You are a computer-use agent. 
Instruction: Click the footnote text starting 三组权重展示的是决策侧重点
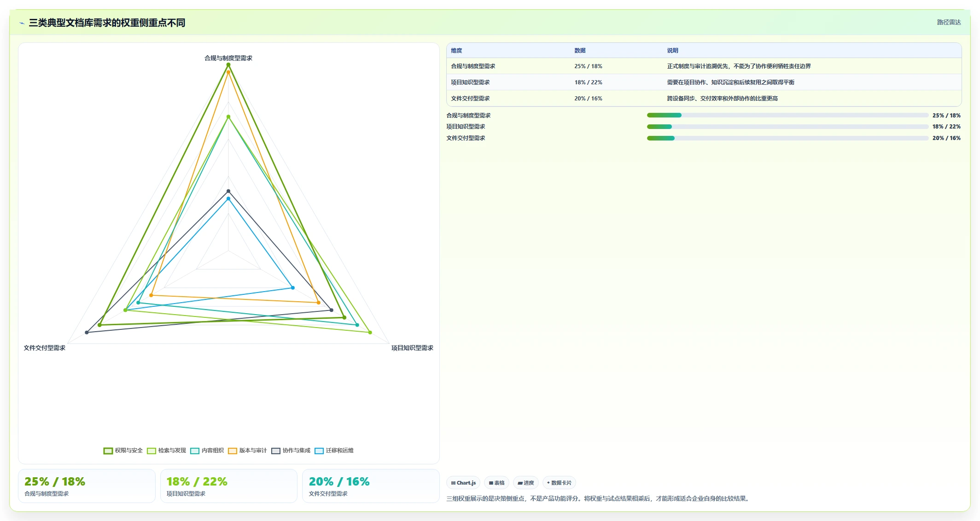click(x=599, y=498)
